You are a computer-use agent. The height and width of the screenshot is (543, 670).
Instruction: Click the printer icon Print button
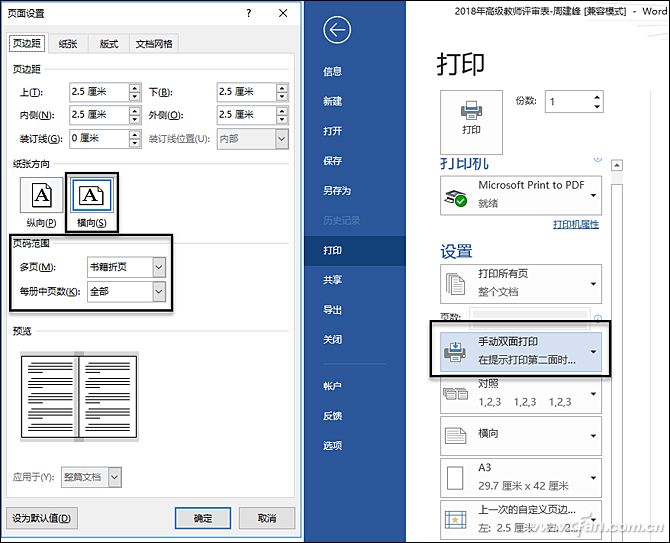pyautogui.click(x=471, y=122)
